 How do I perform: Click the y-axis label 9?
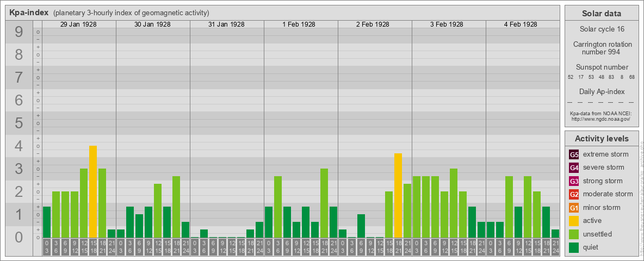click(x=18, y=32)
